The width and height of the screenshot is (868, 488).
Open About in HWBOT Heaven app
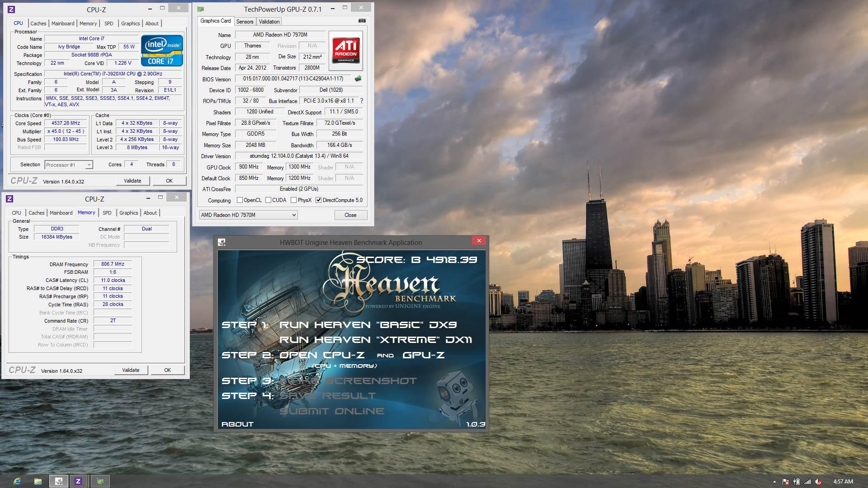(237, 424)
